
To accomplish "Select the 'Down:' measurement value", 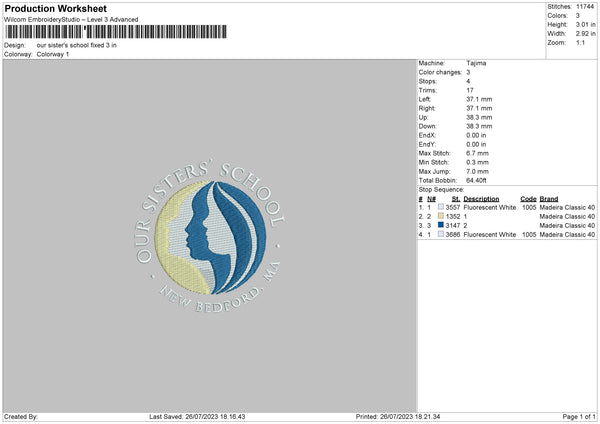I will pyautogui.click(x=479, y=126).
